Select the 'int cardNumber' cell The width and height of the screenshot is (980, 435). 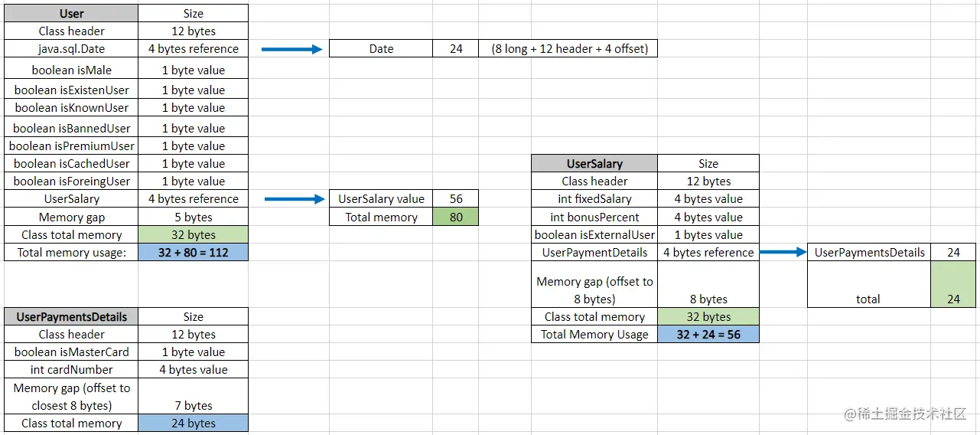[x=71, y=369]
